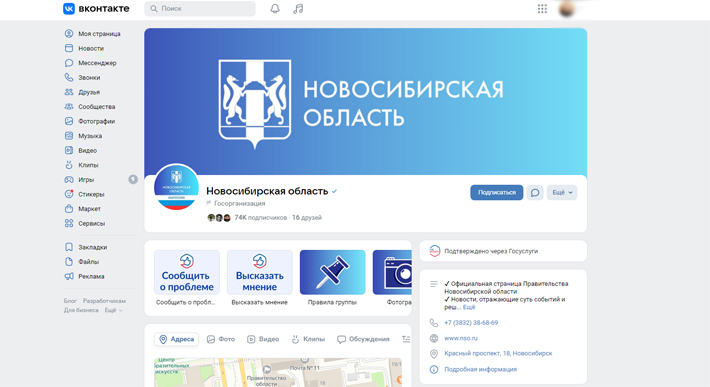The image size is (710, 387).
Task: Open the music player note icon
Action: 298,9
